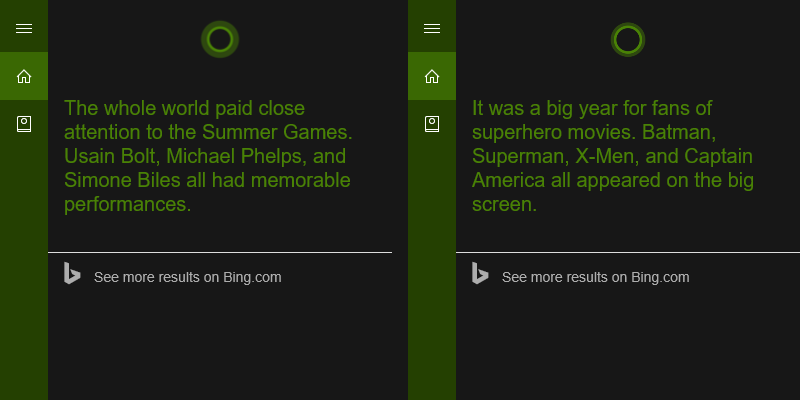Click the superhero movies answer text block
The width and height of the screenshot is (800, 400).
click(x=613, y=156)
